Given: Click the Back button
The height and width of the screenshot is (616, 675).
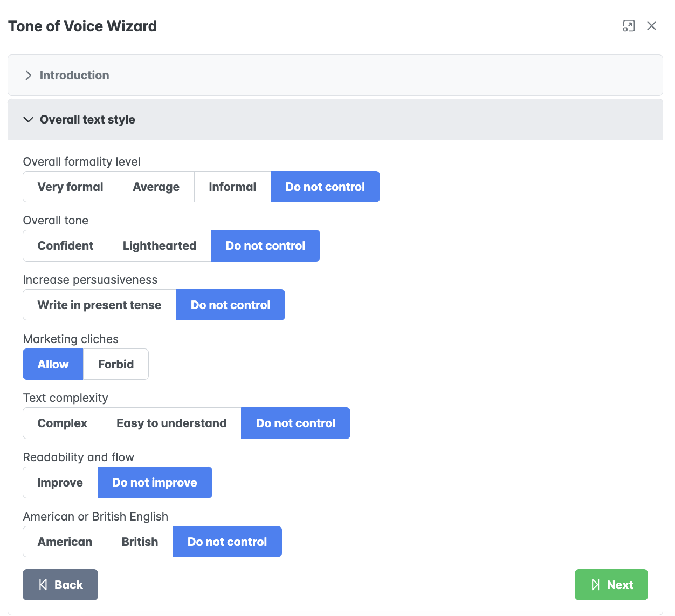Looking at the screenshot, I should (60, 585).
